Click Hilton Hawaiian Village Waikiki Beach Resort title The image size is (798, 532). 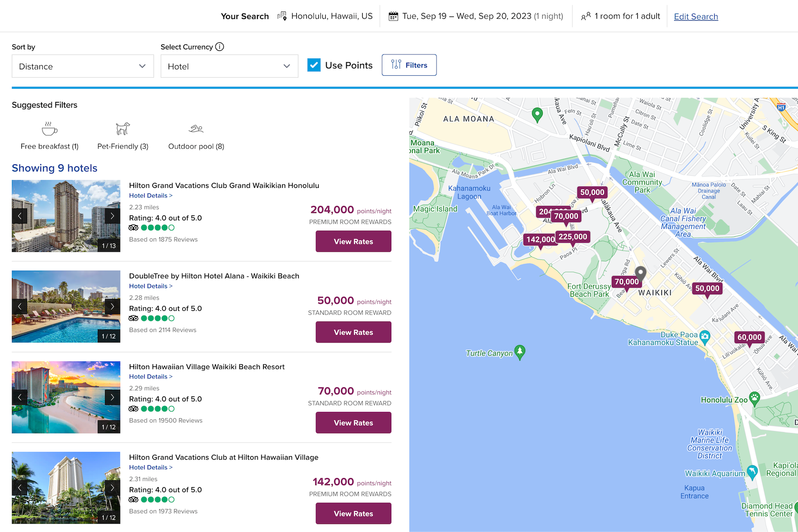coord(206,367)
